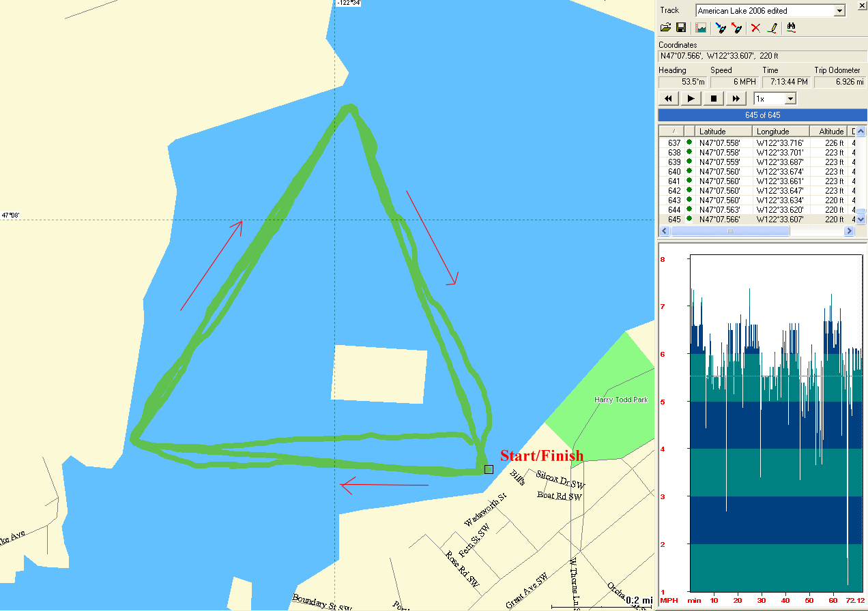This screenshot has height=611, width=868.
Task: Click the 645 of 645 progress bar
Action: coord(762,115)
